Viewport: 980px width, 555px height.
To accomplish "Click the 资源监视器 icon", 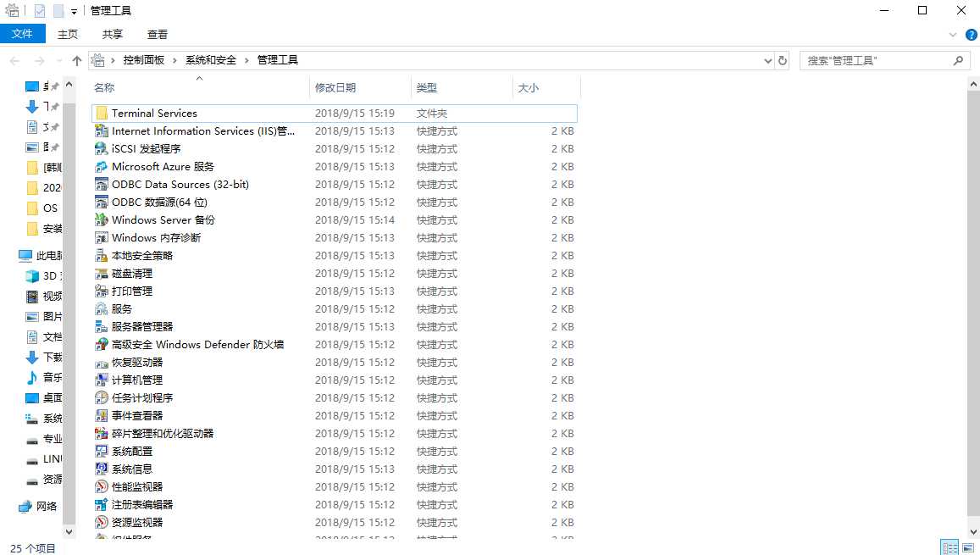I will tap(102, 523).
